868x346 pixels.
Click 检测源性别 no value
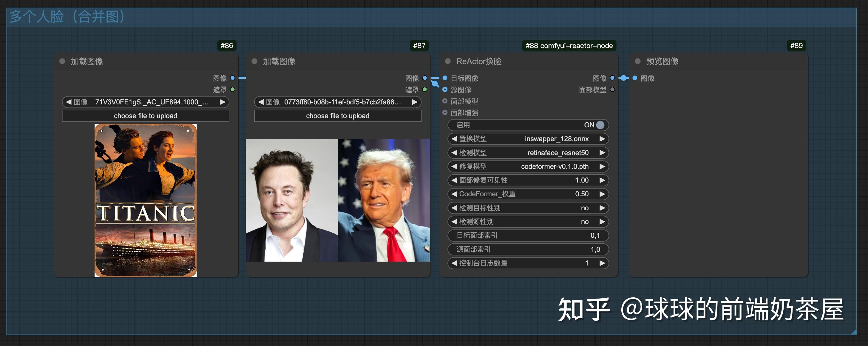click(585, 222)
